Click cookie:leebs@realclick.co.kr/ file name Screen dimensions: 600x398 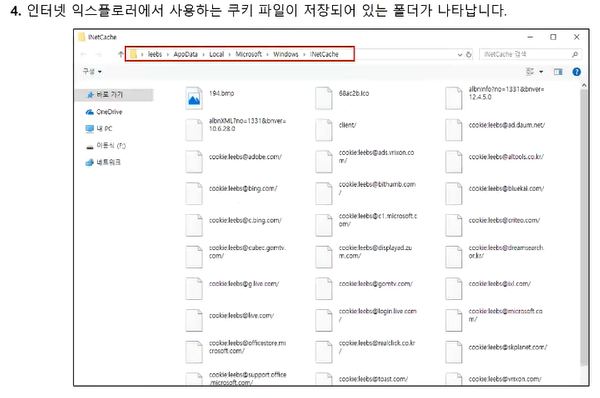(x=377, y=347)
